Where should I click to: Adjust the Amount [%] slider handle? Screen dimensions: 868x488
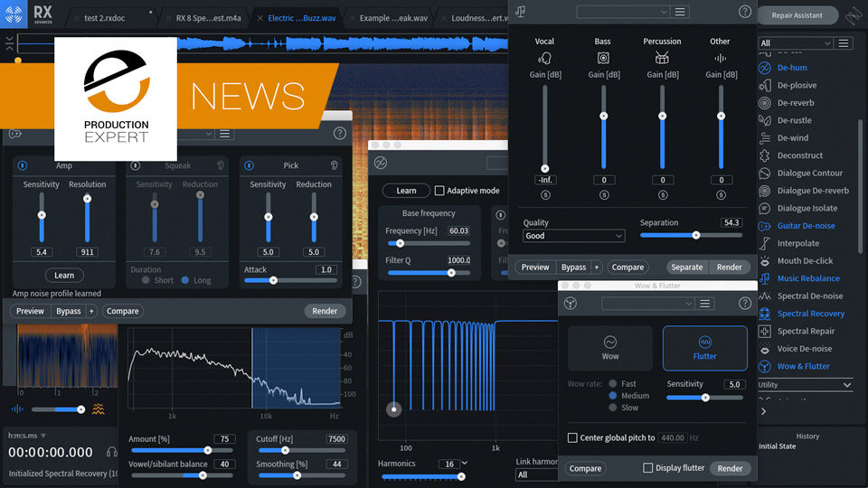[208, 450]
